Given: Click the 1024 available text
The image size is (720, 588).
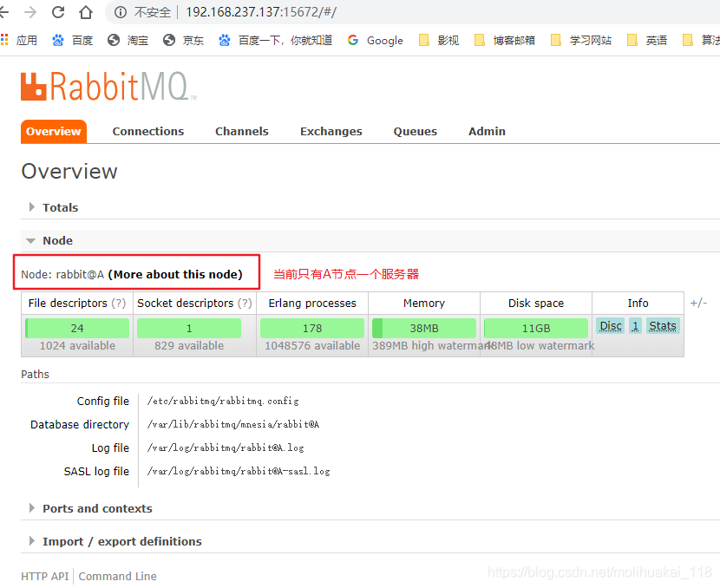Looking at the screenshot, I should pyautogui.click(x=77, y=346).
